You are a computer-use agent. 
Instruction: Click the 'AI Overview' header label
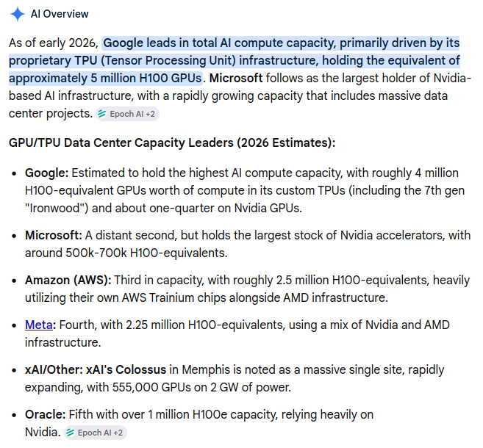click(x=60, y=14)
